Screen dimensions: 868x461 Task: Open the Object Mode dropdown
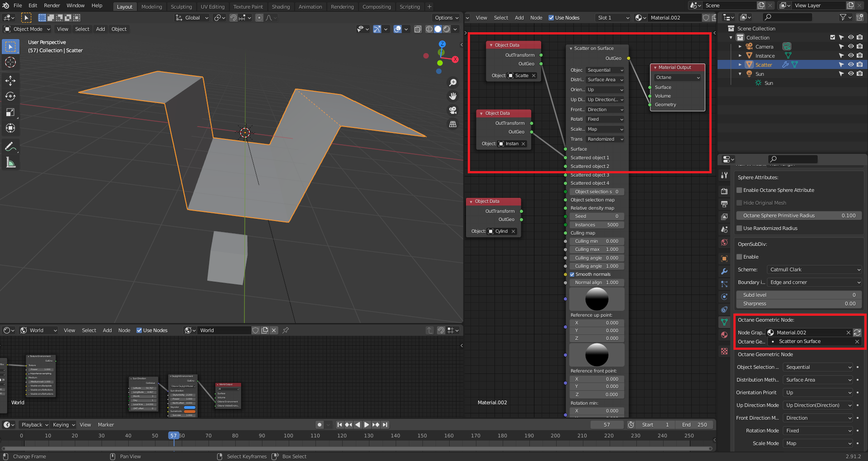[x=27, y=29]
